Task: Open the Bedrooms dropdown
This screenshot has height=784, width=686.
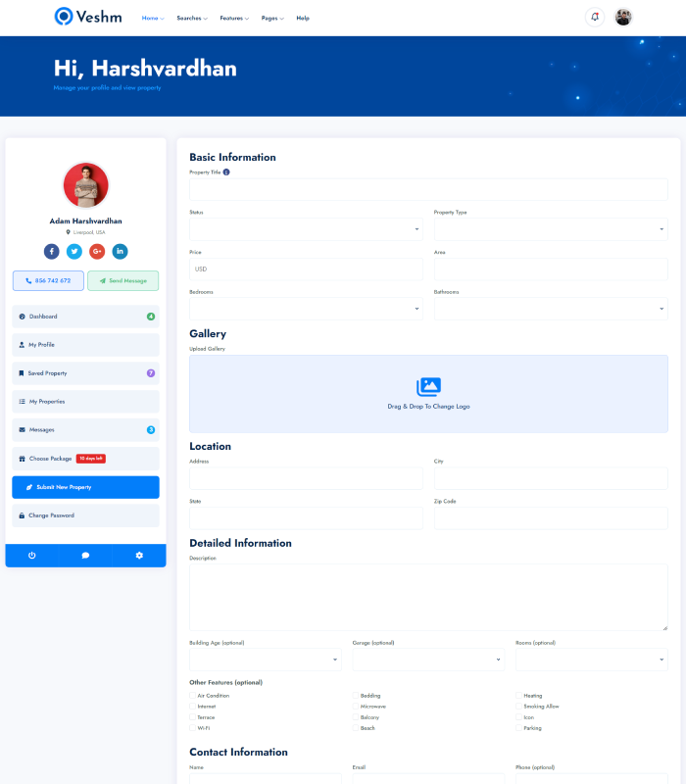Action: pos(306,309)
